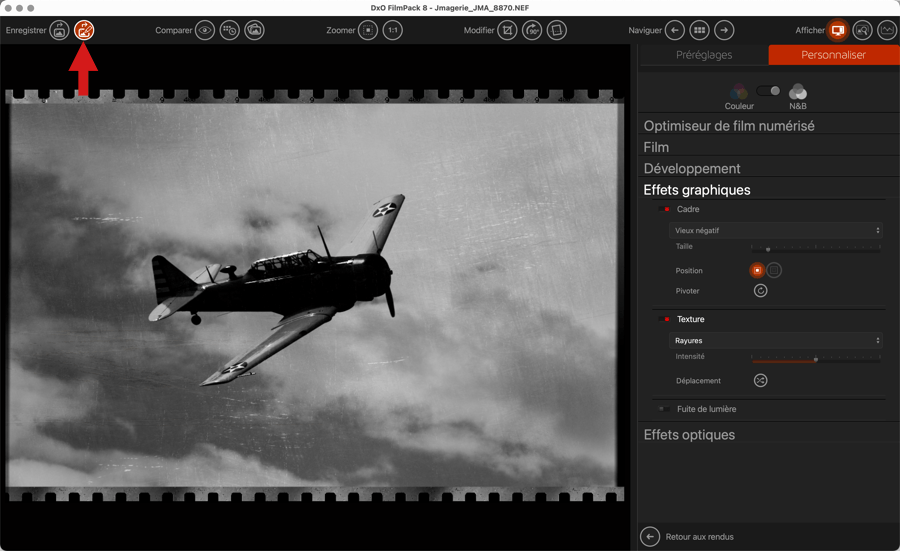Expand the Effets optiques section
Image resolution: width=900 pixels, height=551 pixels.
[689, 435]
